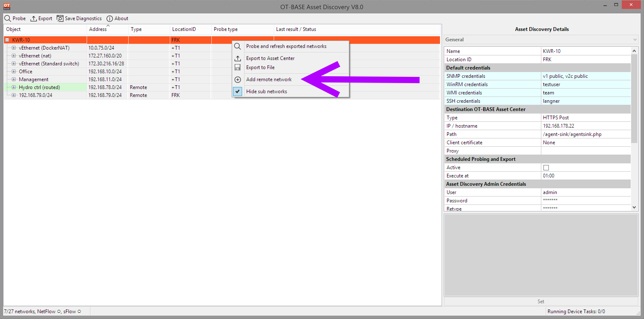Sort by the Address column header

[x=108, y=29]
